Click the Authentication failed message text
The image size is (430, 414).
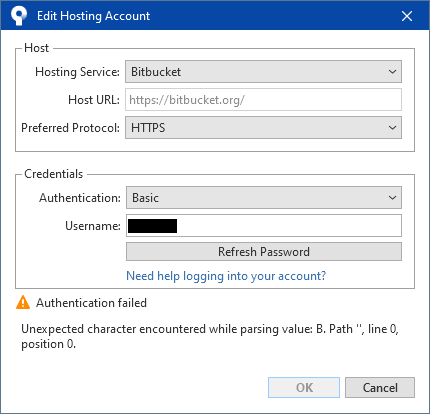(91, 303)
